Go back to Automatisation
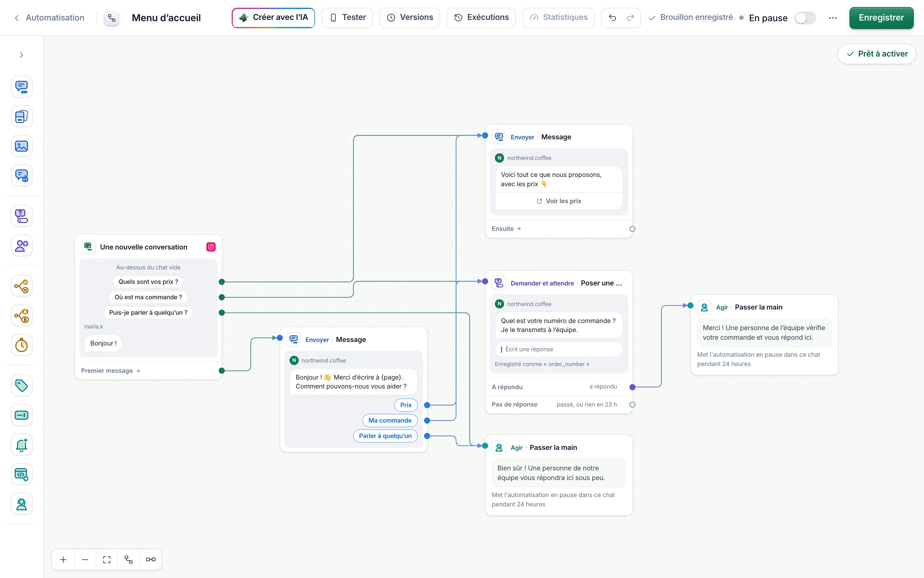 click(50, 18)
